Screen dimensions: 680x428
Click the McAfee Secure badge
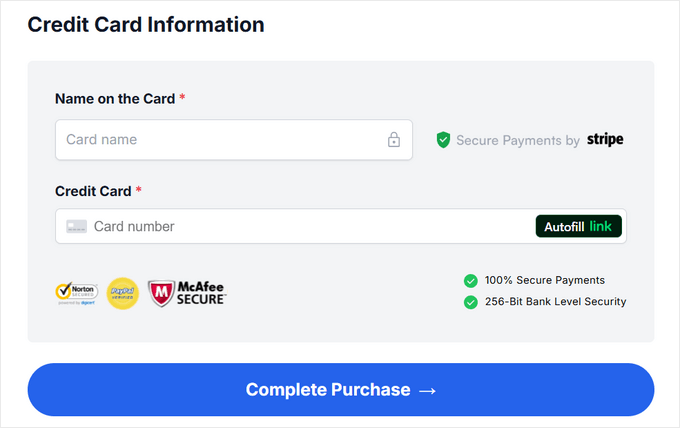tap(188, 292)
